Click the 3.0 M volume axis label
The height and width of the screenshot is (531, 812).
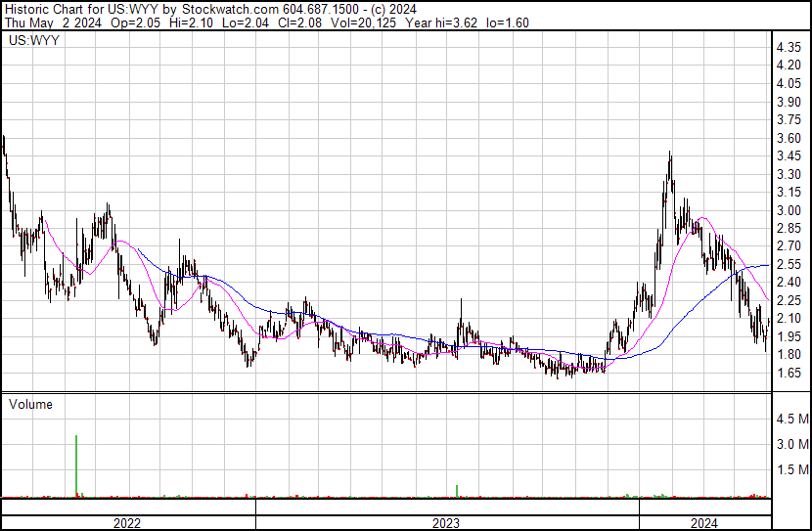click(791, 444)
